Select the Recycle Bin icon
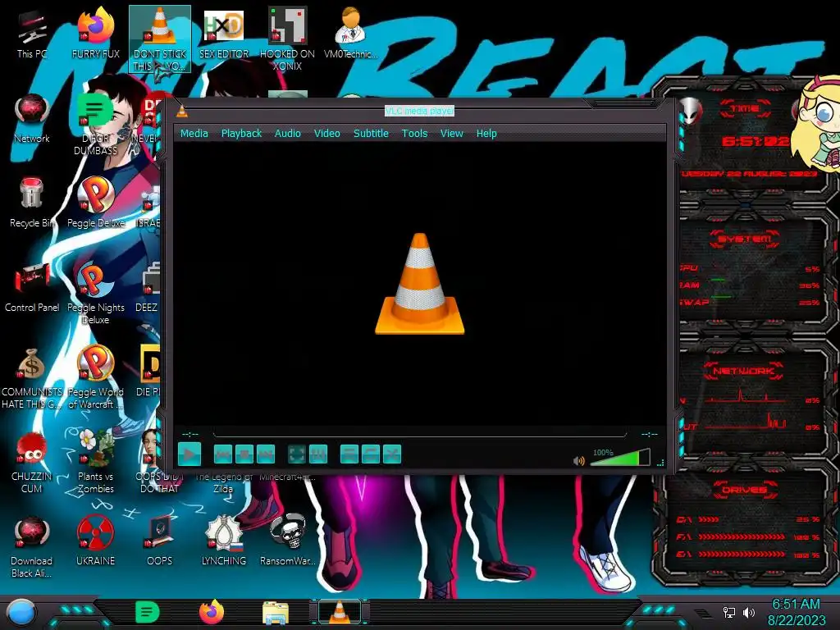The image size is (840, 630). pos(32,203)
